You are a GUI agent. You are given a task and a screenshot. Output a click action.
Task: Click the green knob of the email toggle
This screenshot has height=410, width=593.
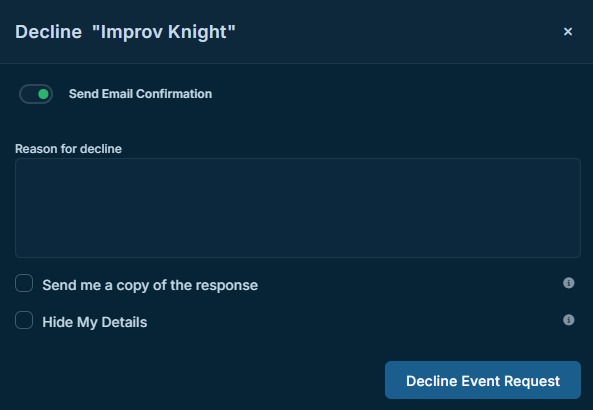(x=43, y=94)
